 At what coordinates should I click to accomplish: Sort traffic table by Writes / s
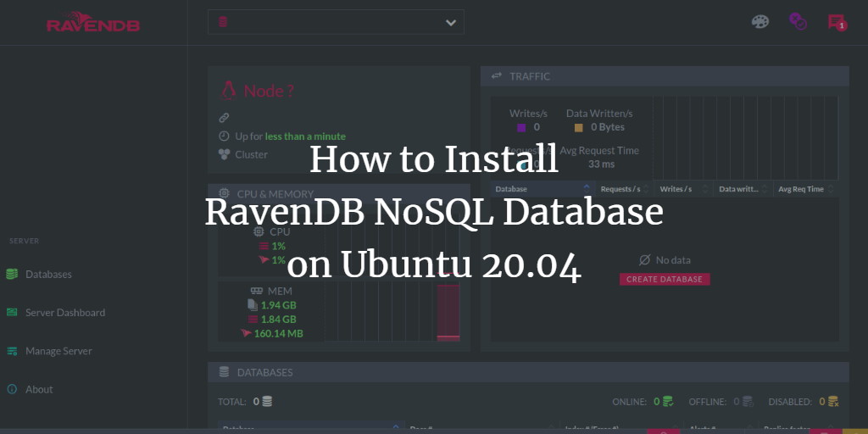(x=684, y=189)
